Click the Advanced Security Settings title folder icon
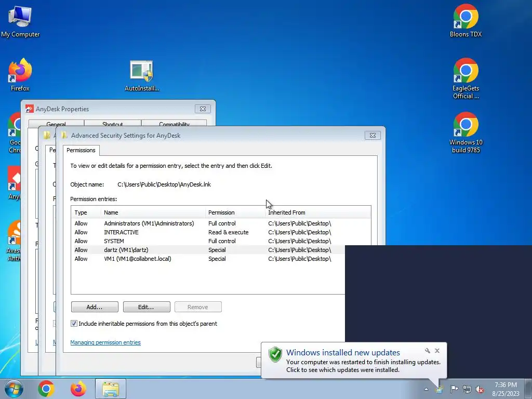 (x=64, y=135)
